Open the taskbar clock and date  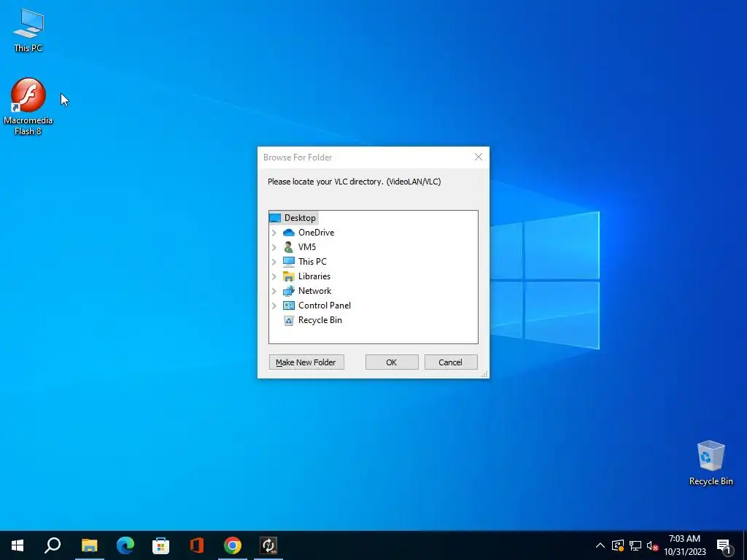(x=685, y=545)
